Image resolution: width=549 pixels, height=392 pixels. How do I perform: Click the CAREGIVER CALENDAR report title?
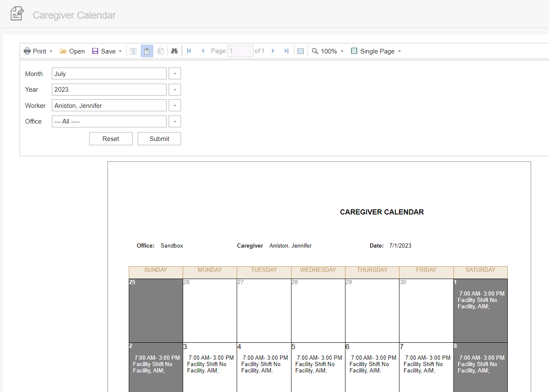[382, 212]
